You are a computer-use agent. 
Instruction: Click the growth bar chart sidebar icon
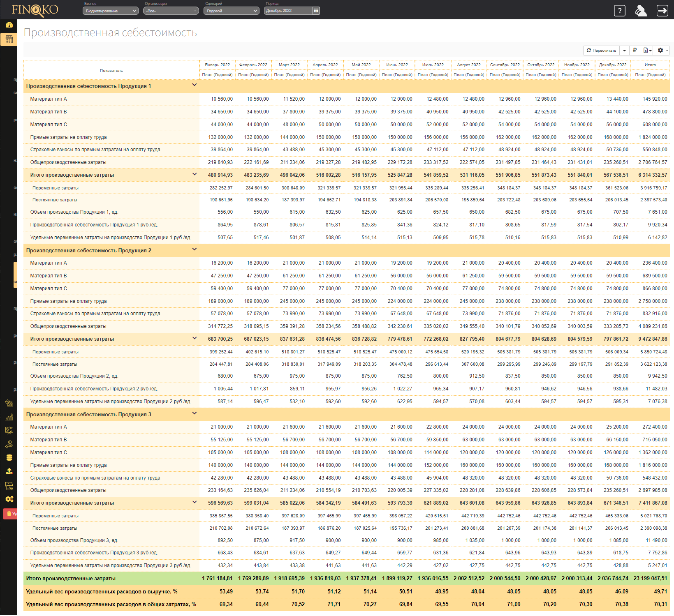click(9, 417)
